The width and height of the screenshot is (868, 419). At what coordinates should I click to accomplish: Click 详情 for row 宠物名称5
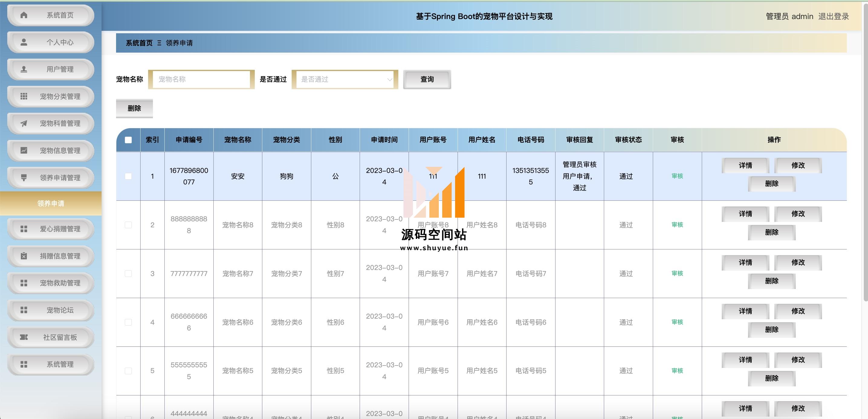click(x=745, y=360)
